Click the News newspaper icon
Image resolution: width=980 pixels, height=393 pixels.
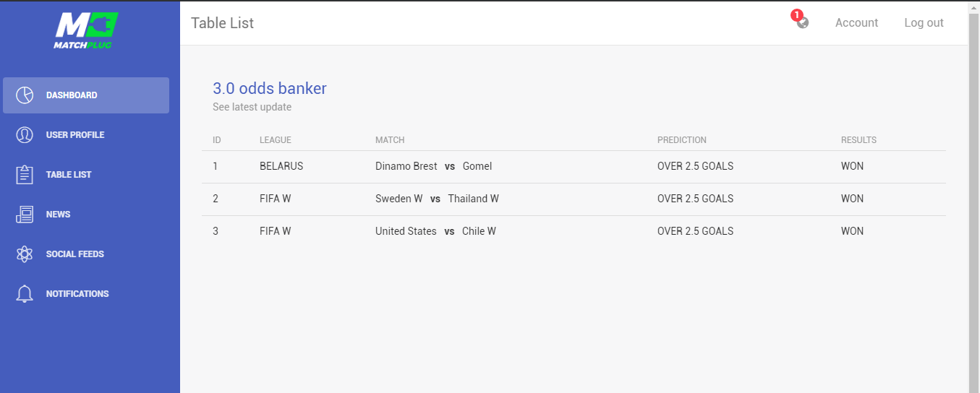point(25,215)
